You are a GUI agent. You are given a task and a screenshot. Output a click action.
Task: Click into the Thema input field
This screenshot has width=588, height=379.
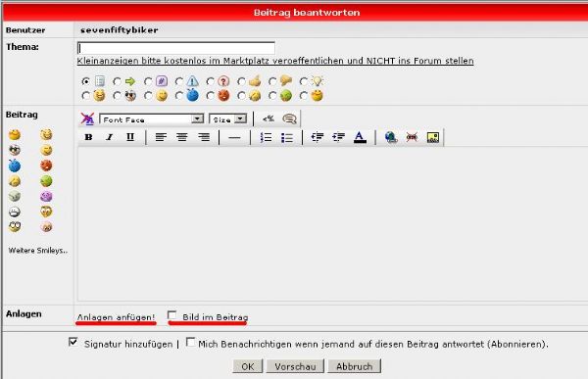point(175,48)
